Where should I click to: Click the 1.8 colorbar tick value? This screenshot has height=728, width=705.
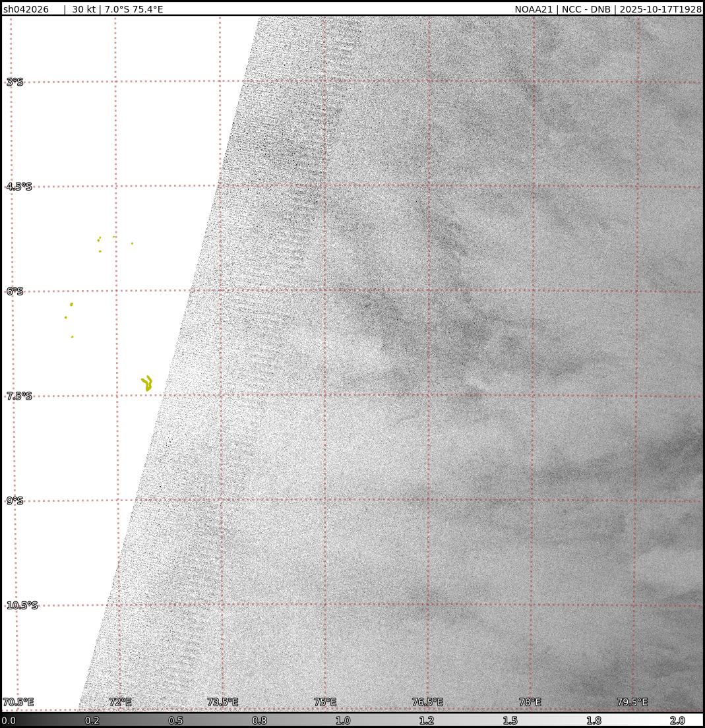point(594,721)
